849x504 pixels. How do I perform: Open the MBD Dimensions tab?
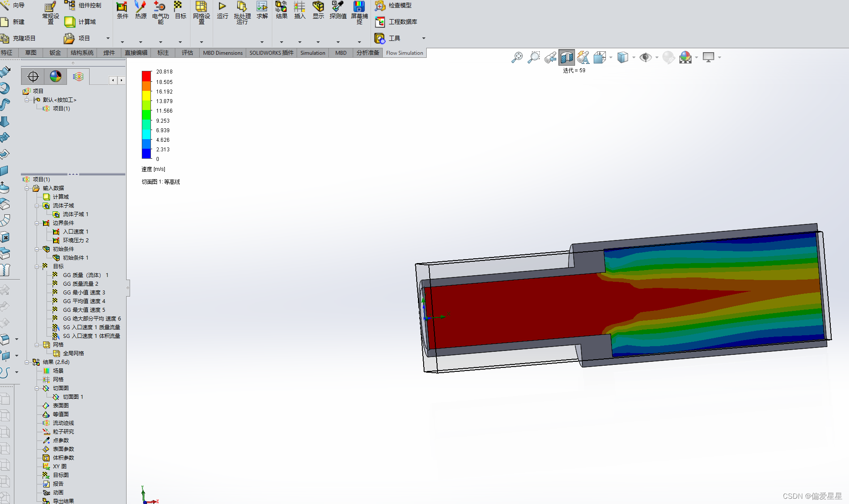(223, 53)
